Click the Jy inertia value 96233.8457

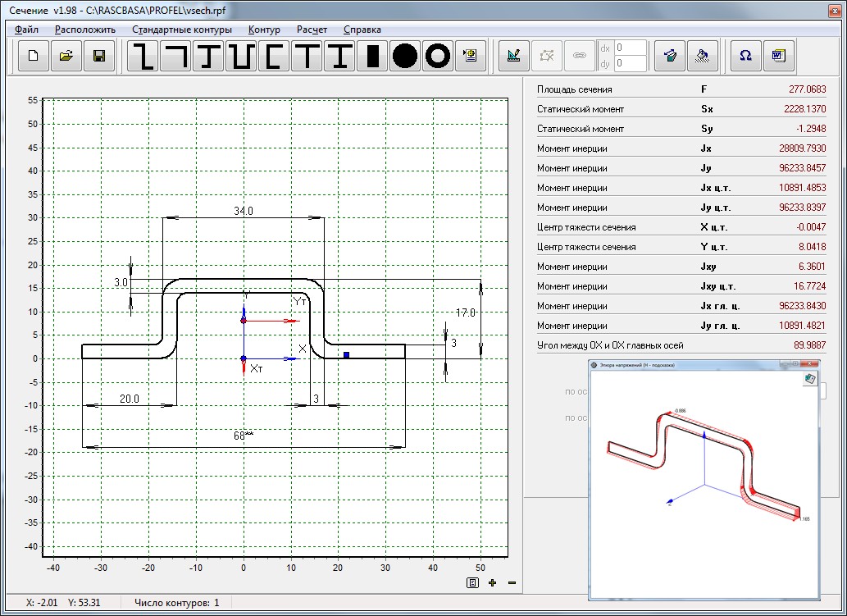pos(803,168)
